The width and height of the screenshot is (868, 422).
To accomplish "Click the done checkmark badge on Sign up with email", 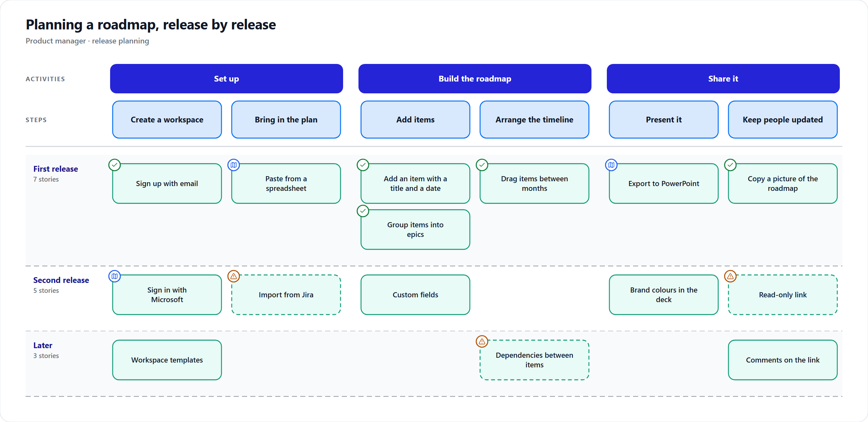I will (115, 165).
